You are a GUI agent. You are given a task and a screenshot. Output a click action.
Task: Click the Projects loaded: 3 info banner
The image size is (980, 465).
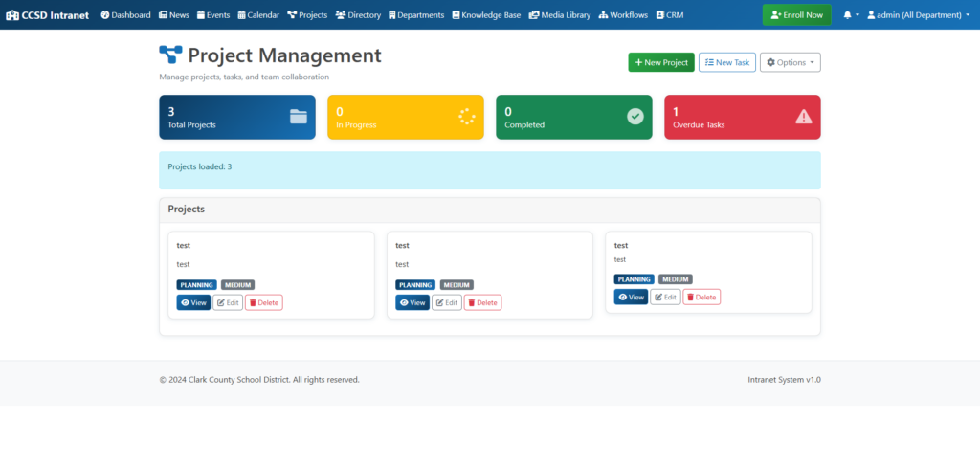pos(489,169)
